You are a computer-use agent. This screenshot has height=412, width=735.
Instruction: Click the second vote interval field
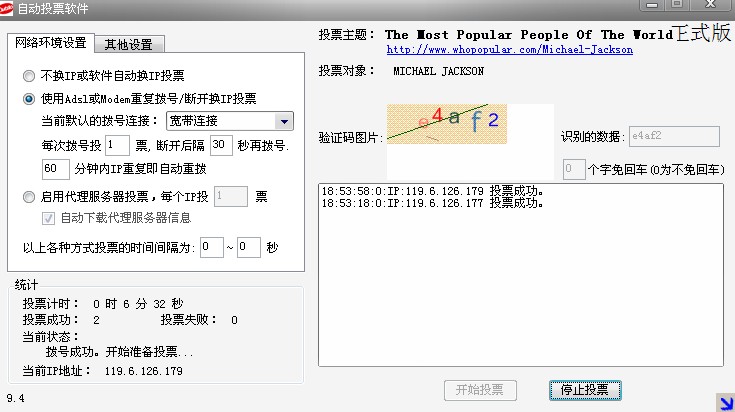click(x=249, y=247)
